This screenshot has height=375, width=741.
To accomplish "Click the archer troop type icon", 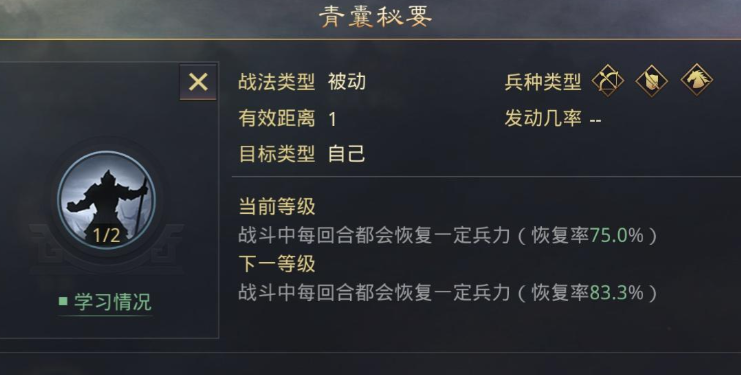I will (x=608, y=81).
